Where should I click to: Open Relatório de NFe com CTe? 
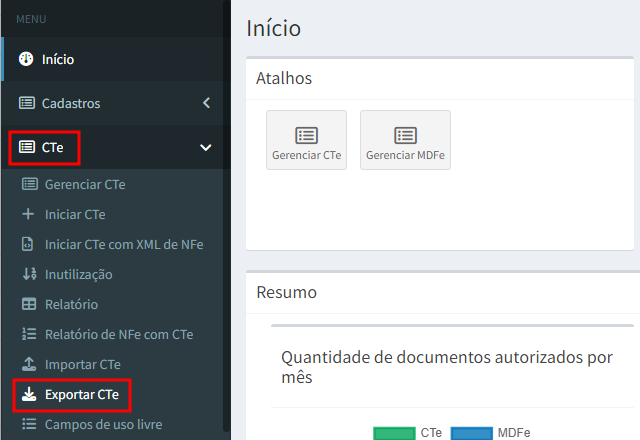pos(118,334)
